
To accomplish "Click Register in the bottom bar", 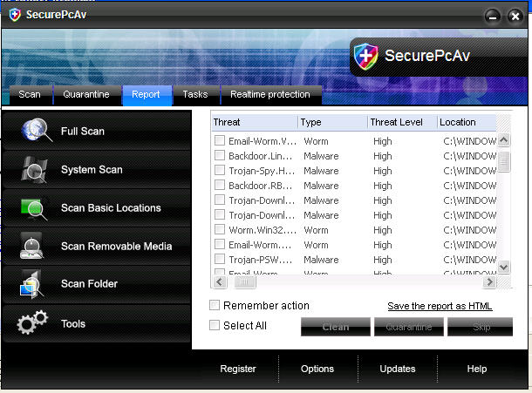I will pos(238,369).
